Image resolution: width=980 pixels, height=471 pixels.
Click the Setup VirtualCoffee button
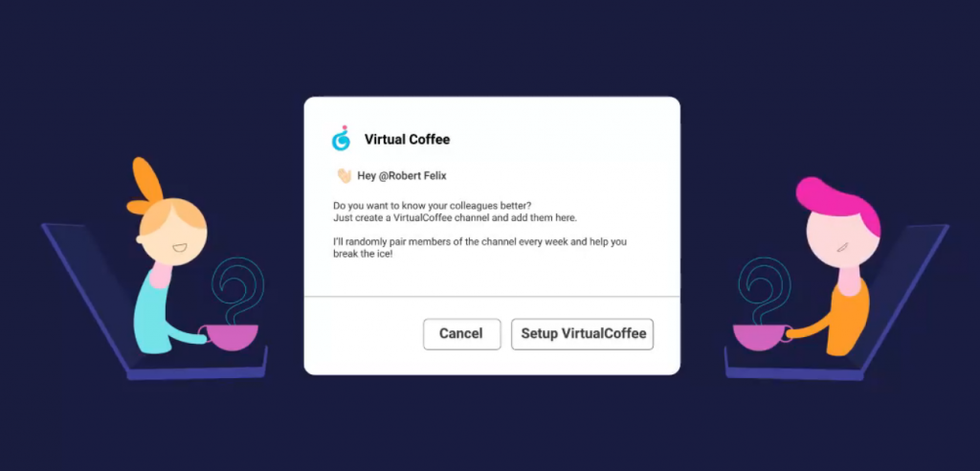click(x=583, y=334)
